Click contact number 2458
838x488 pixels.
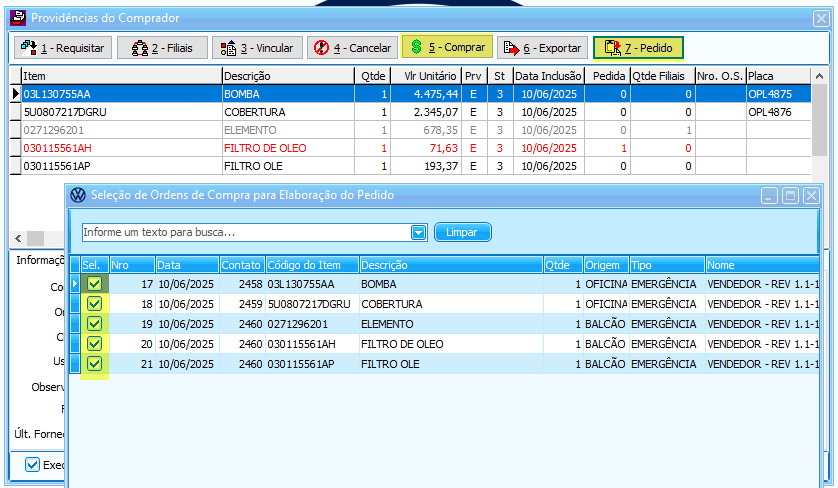251,284
